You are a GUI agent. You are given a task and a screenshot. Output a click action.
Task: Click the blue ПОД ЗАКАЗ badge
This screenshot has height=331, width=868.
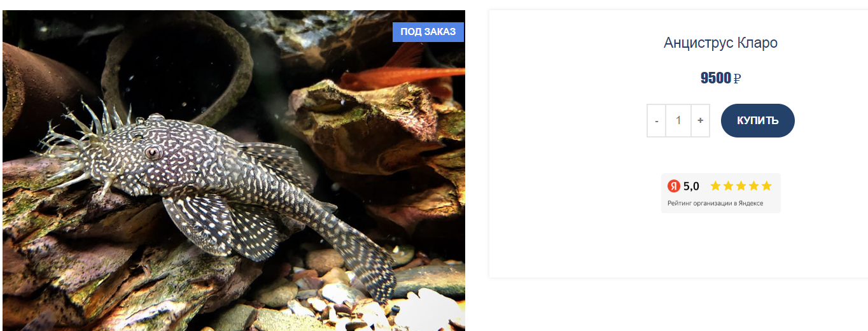pos(428,32)
